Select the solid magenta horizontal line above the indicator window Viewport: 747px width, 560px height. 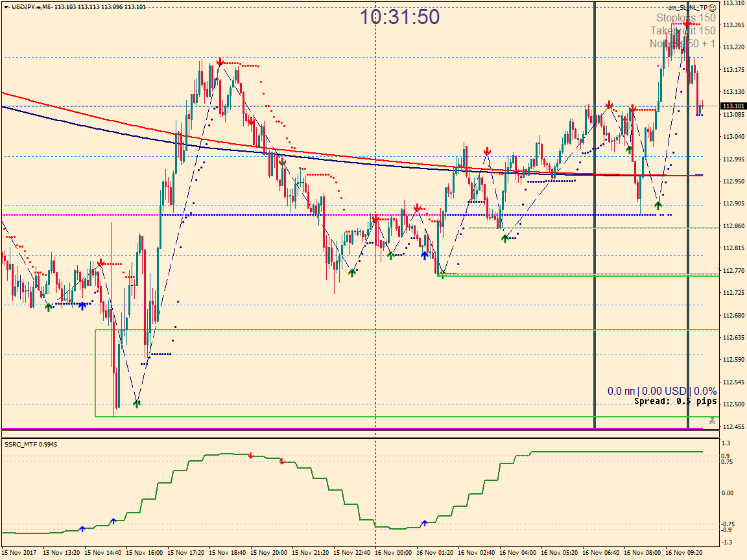point(353,428)
